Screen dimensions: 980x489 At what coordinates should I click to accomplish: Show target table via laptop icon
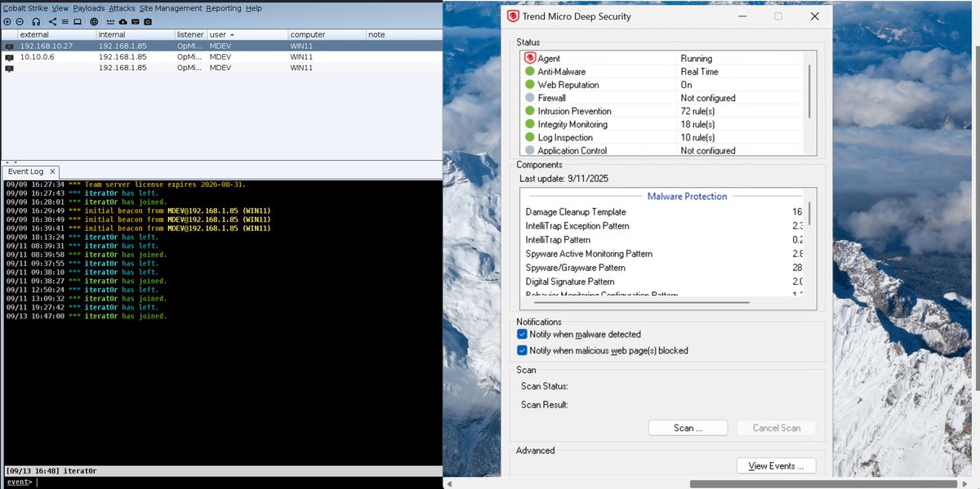click(78, 21)
